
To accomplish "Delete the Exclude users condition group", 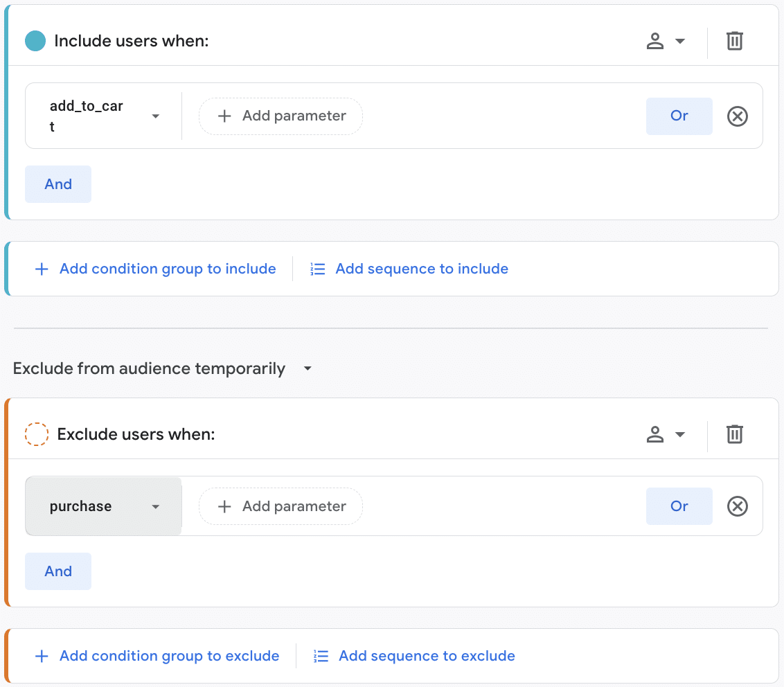I will pos(734,434).
